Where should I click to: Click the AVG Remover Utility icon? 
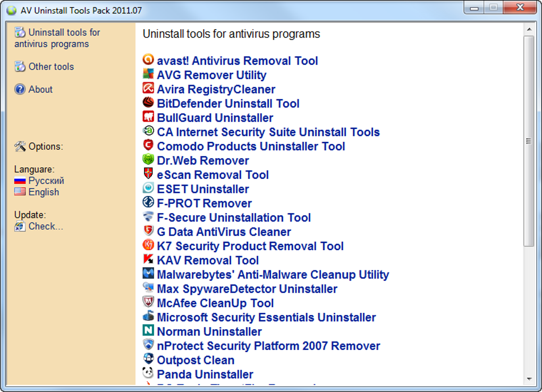point(148,74)
